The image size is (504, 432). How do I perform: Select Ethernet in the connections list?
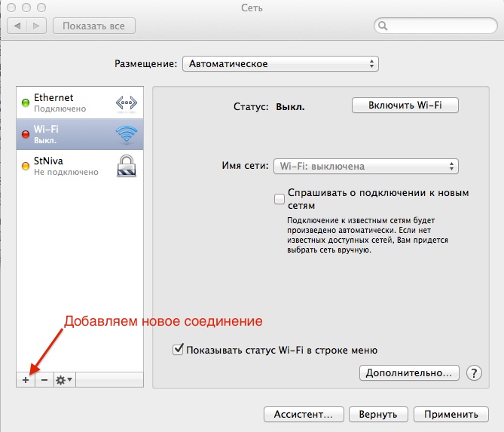[x=64, y=103]
